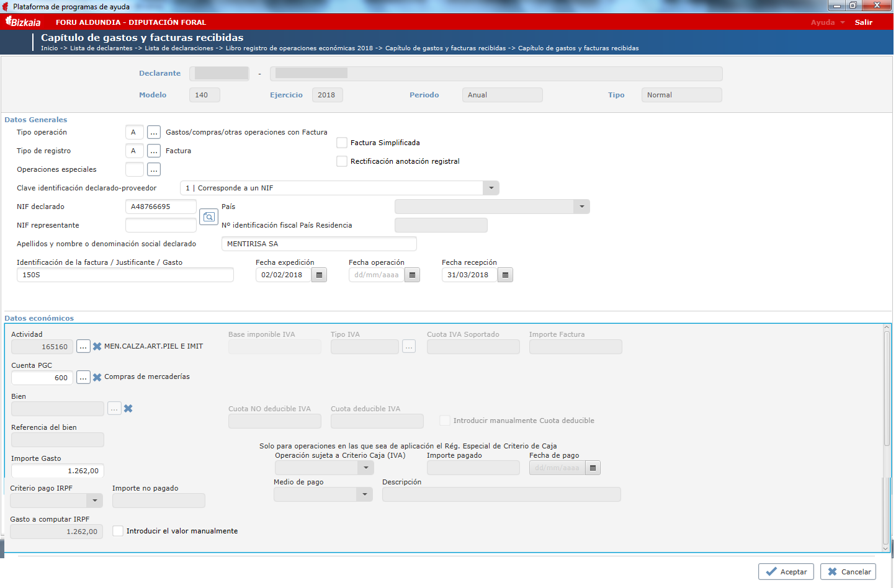
Task: Open the Medio de pago dropdown
Action: click(364, 494)
